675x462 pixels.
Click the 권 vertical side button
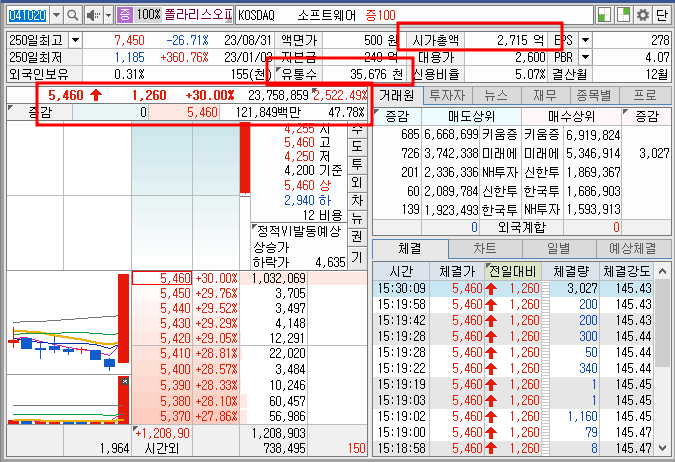coord(357,236)
